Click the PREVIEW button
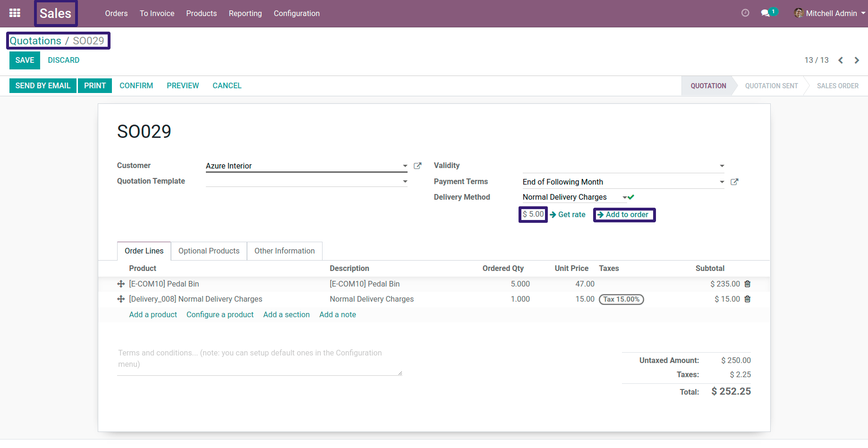Screen dimensions: 868x448 (x=183, y=85)
